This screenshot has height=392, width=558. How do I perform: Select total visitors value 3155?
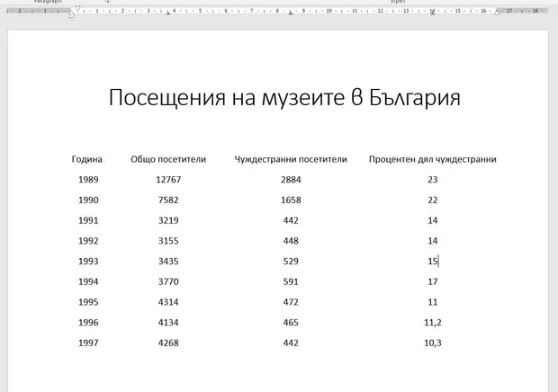[x=168, y=241]
